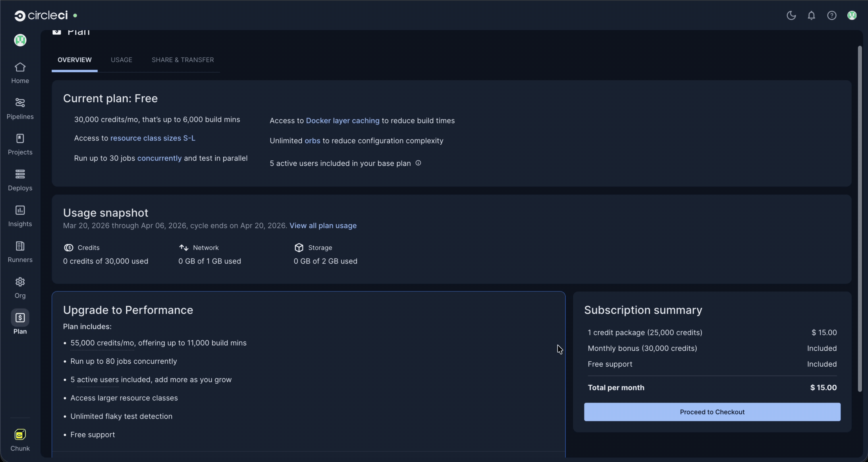Open the Docker layer caching link
This screenshot has height=462, width=868.
point(342,121)
